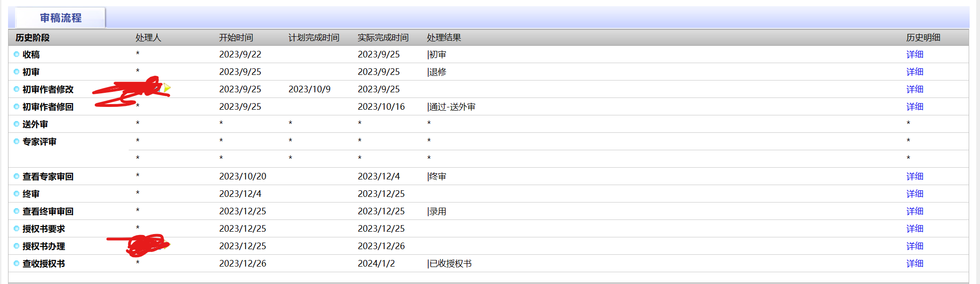The height and width of the screenshot is (284, 980).
Task: Open 详细 link for 查收授权书 row
Action: coord(914,264)
